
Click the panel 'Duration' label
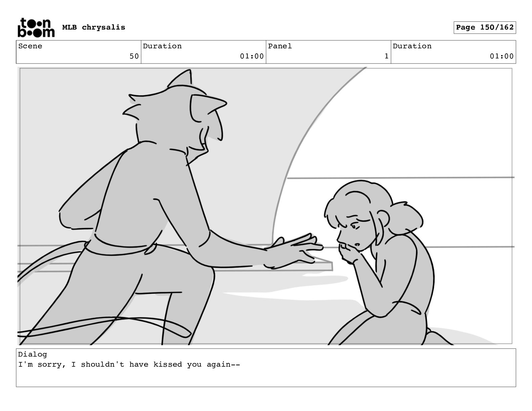pos(412,46)
